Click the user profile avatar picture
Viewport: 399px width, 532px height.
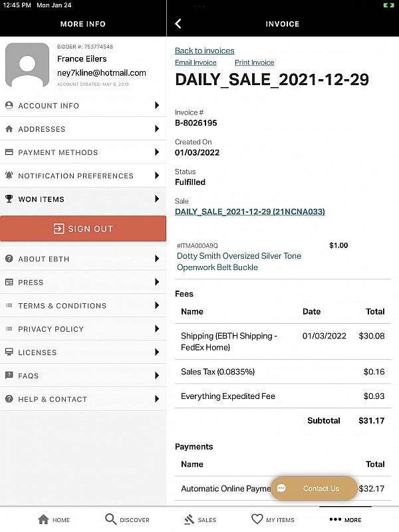27,65
